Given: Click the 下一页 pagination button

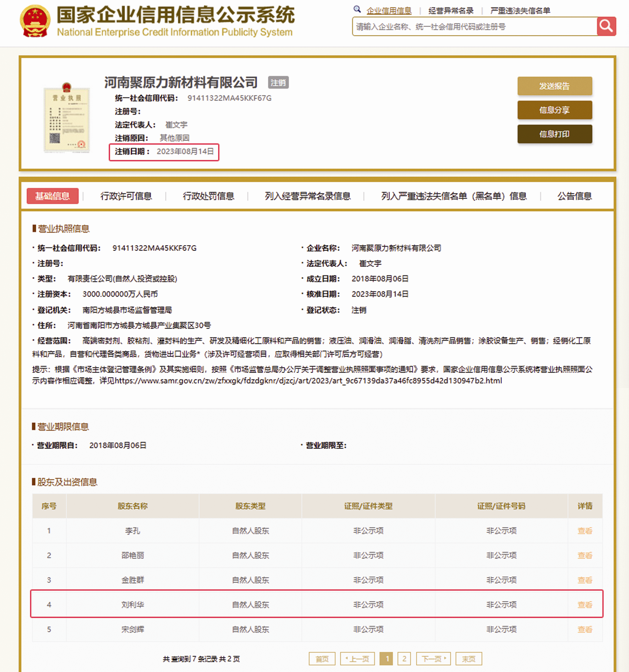Looking at the screenshot, I should tap(433, 659).
